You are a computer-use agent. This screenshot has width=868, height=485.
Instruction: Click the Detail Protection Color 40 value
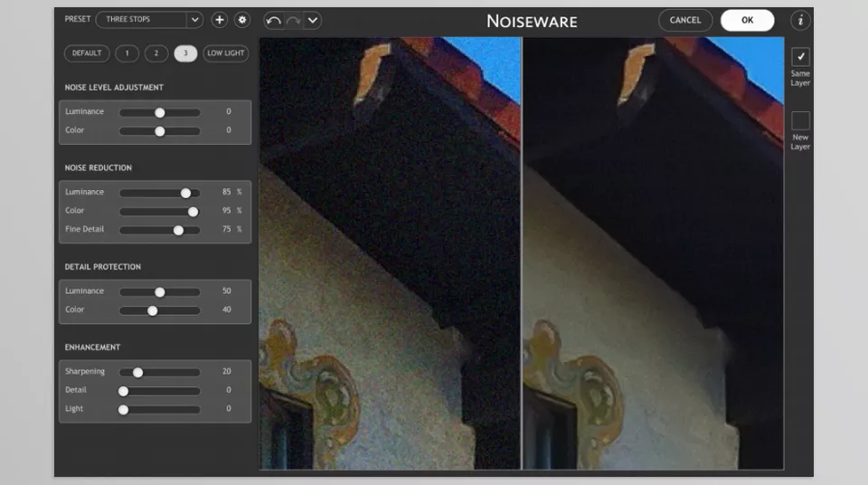(226, 309)
